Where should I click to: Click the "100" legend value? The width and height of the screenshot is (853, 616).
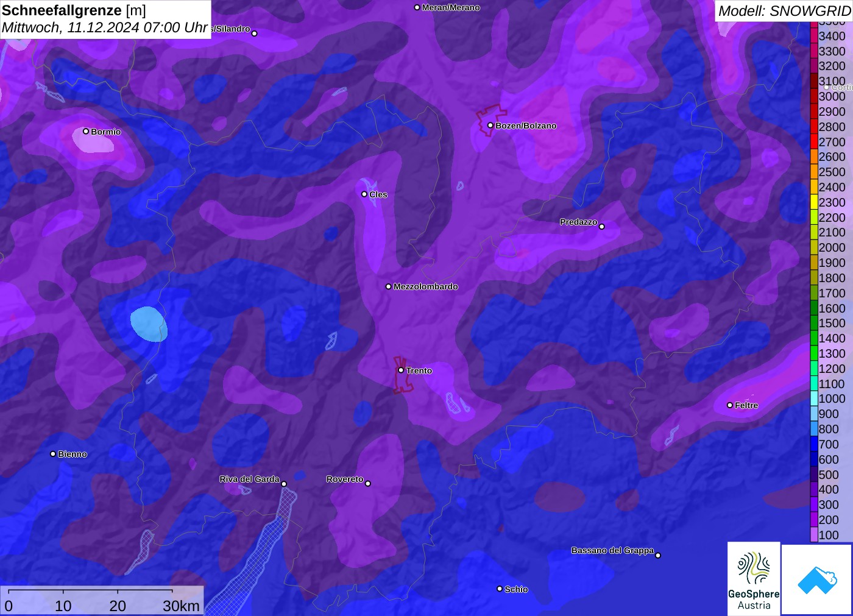[829, 535]
